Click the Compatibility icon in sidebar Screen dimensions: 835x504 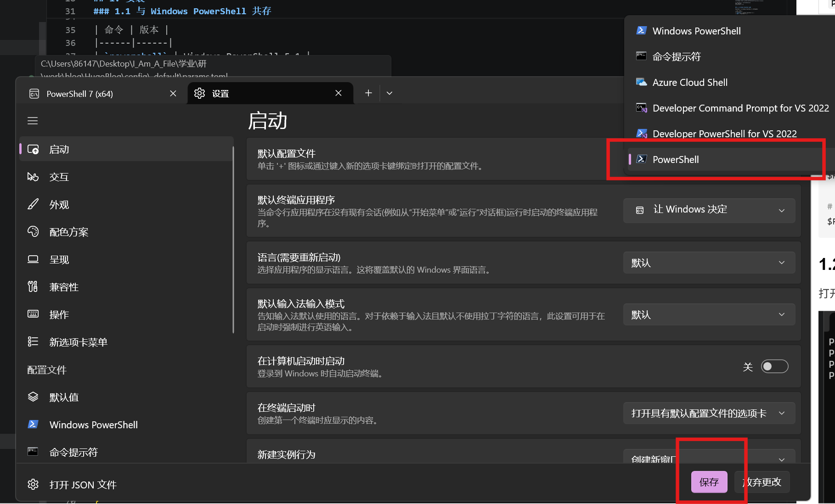click(x=33, y=287)
